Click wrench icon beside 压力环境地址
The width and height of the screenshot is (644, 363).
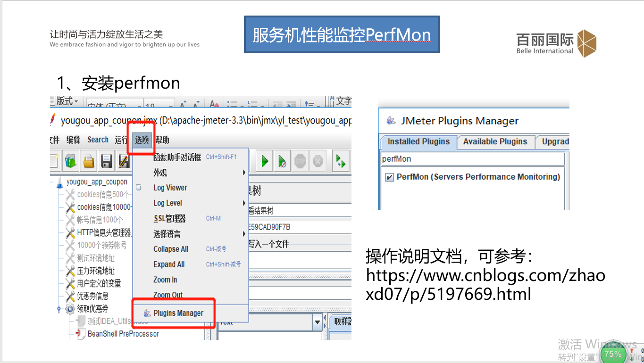(70, 271)
